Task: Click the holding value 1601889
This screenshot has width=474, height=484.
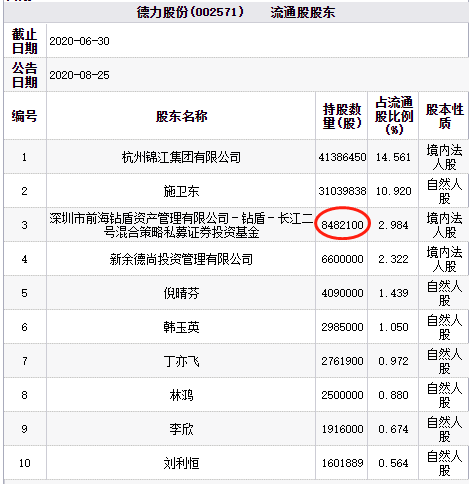Action: (x=342, y=463)
